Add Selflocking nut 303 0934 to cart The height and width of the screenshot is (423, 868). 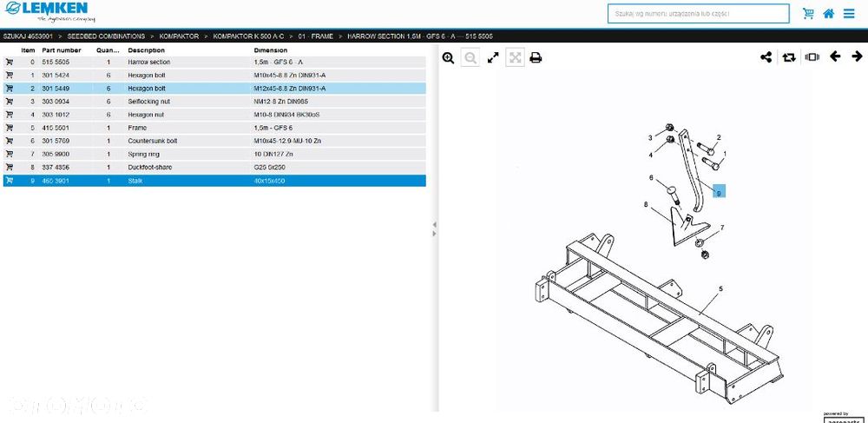click(x=10, y=102)
